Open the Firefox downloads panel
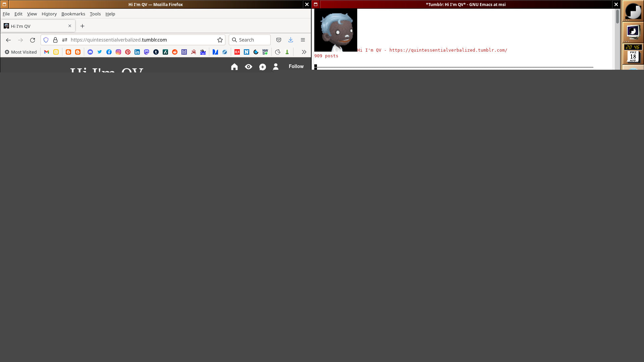This screenshot has width=644, height=362. [x=291, y=40]
